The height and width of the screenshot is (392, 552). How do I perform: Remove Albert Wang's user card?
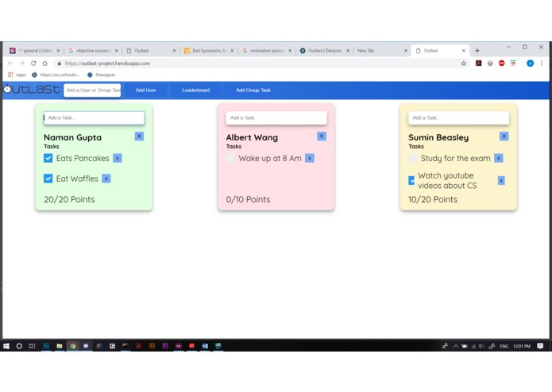pos(322,136)
